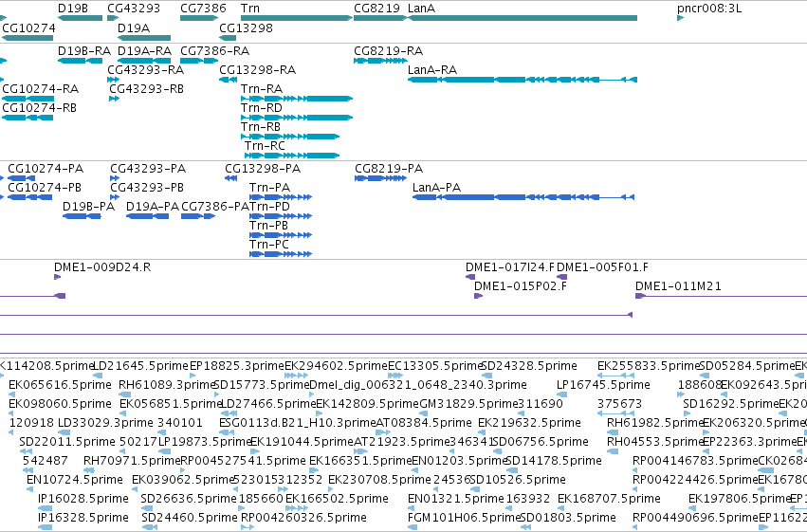Screen dimensions: 807x532
Task: Select the CG8219-PA protein glyph
Action: (380, 178)
